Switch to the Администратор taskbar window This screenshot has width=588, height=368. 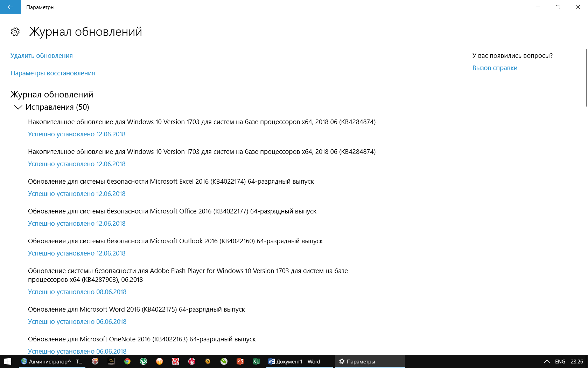click(51, 361)
